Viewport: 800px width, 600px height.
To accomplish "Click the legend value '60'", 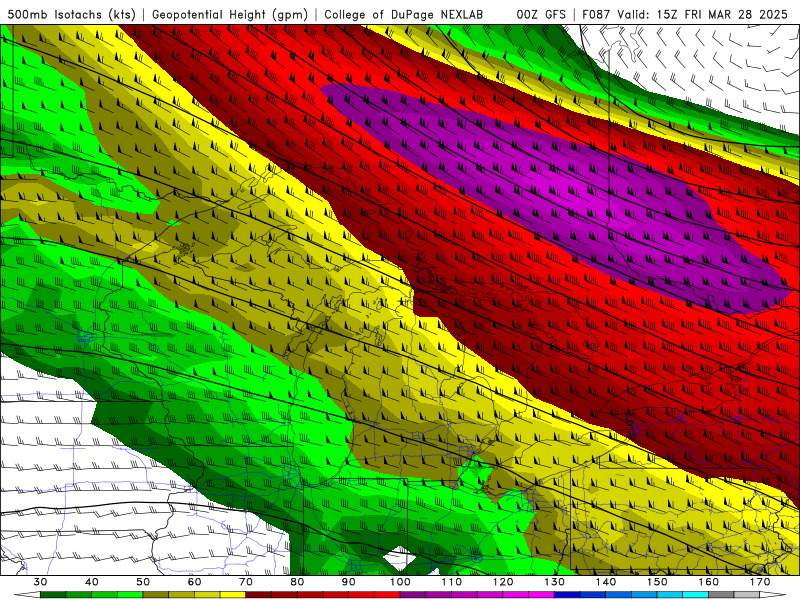I will coord(194,582).
